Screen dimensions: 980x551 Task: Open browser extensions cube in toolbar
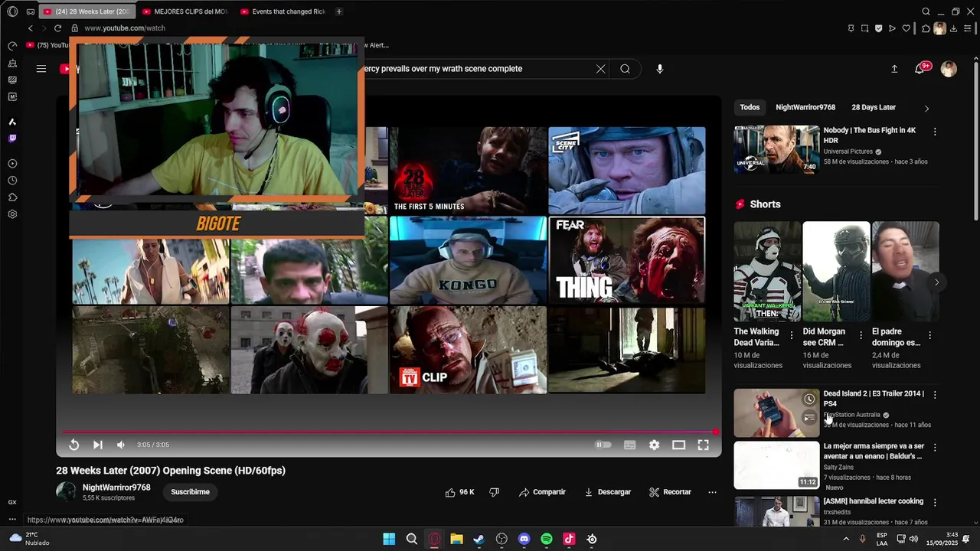(x=926, y=28)
